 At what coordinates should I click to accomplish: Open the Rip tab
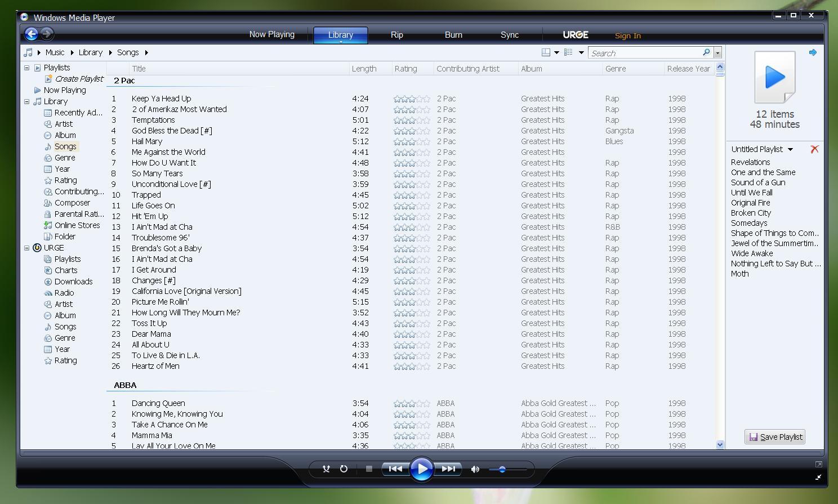[x=397, y=34]
